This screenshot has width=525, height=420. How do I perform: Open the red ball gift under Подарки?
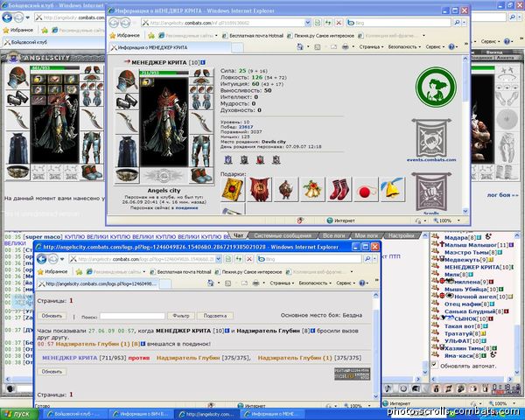(366, 190)
